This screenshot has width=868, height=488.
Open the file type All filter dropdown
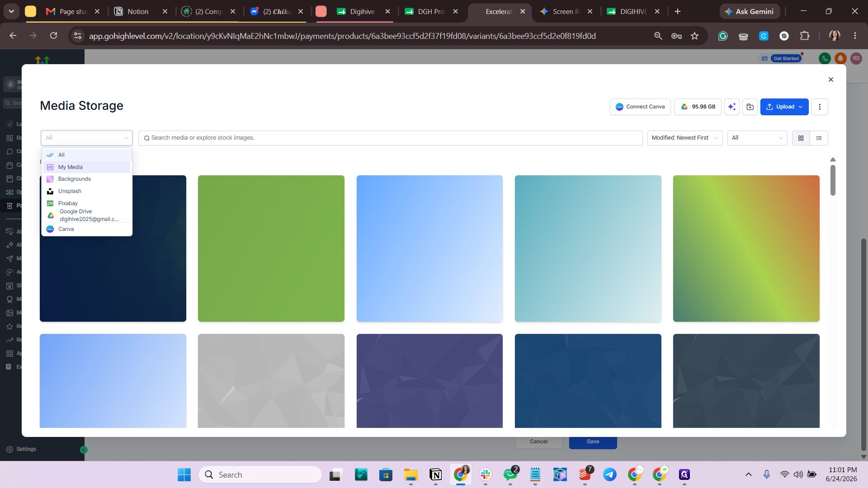[x=757, y=138]
